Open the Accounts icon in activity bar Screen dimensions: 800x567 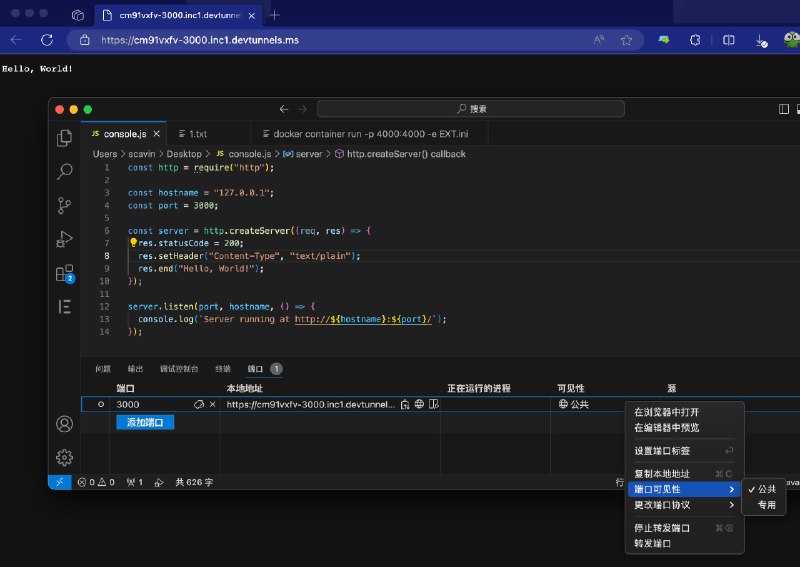(64, 424)
